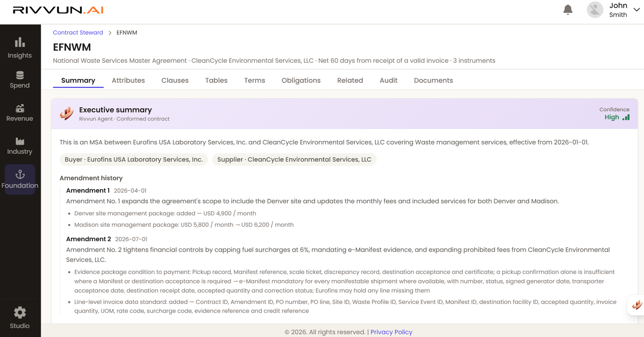Open the Insights bar chart icon
The width and height of the screenshot is (644, 337).
click(x=20, y=42)
